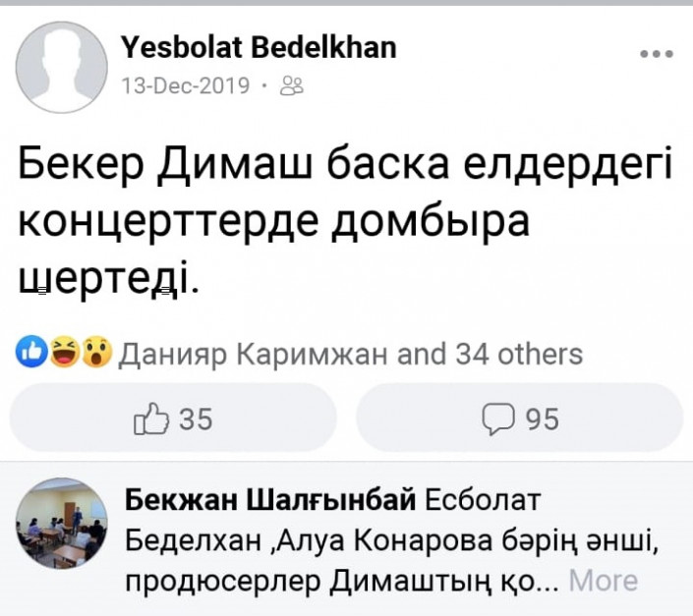Expand the comment with More
The height and width of the screenshot is (616, 693).
603,581
